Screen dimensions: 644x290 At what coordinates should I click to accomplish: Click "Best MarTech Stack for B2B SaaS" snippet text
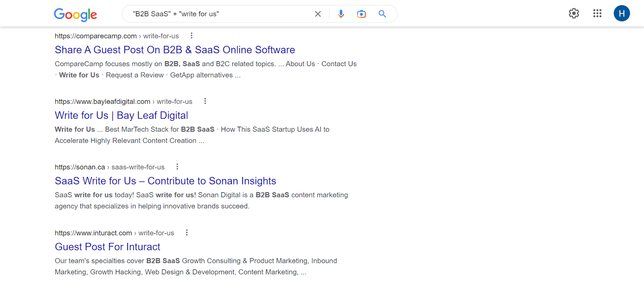(160, 130)
